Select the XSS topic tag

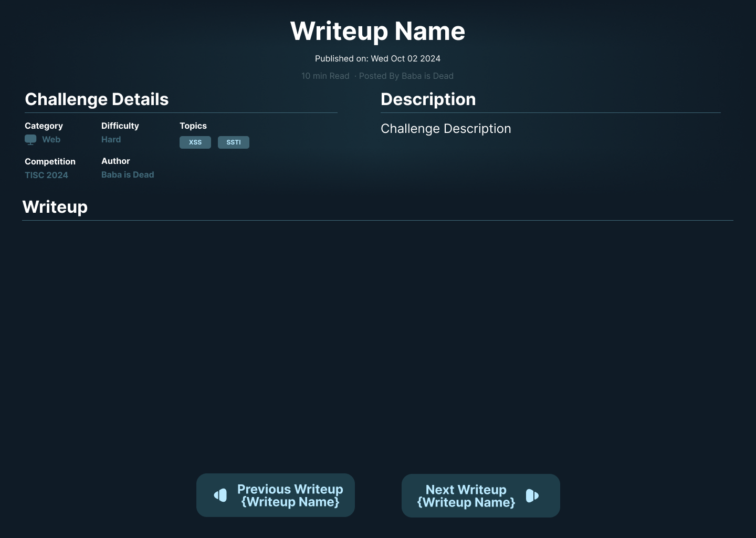(195, 142)
